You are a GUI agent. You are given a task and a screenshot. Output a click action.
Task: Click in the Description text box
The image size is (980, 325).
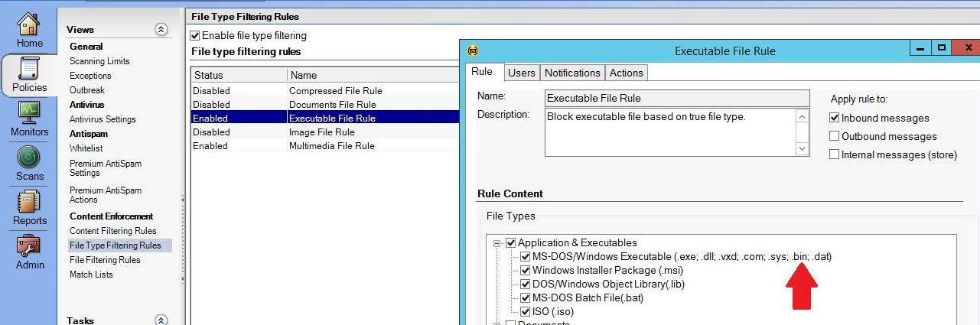click(x=670, y=132)
